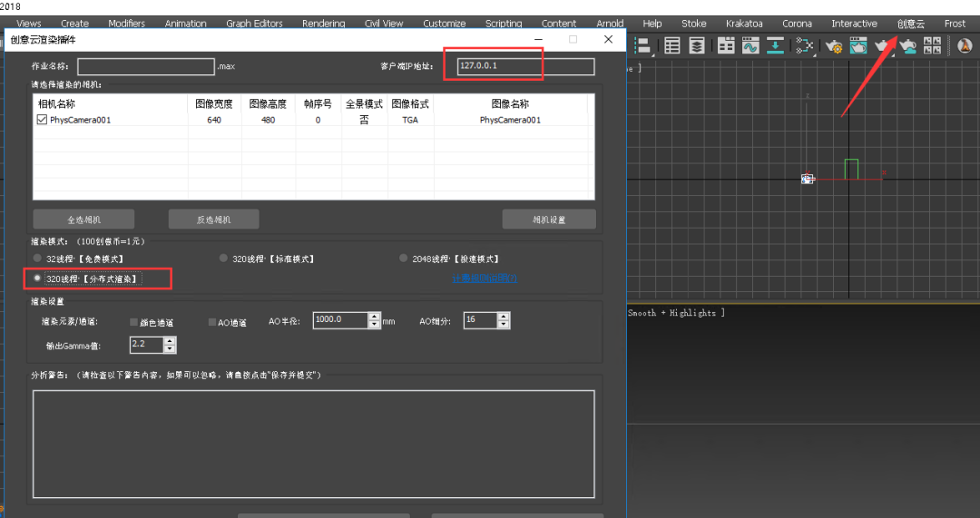Select the 2048线程 极速模式 radio option

click(404, 259)
